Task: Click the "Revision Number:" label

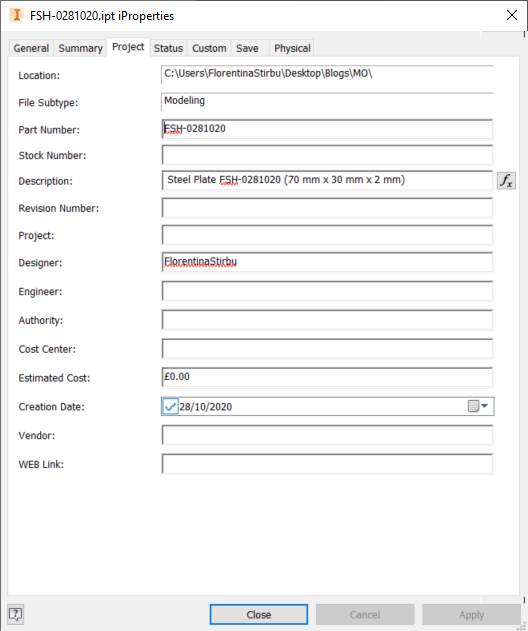Action: (58, 208)
